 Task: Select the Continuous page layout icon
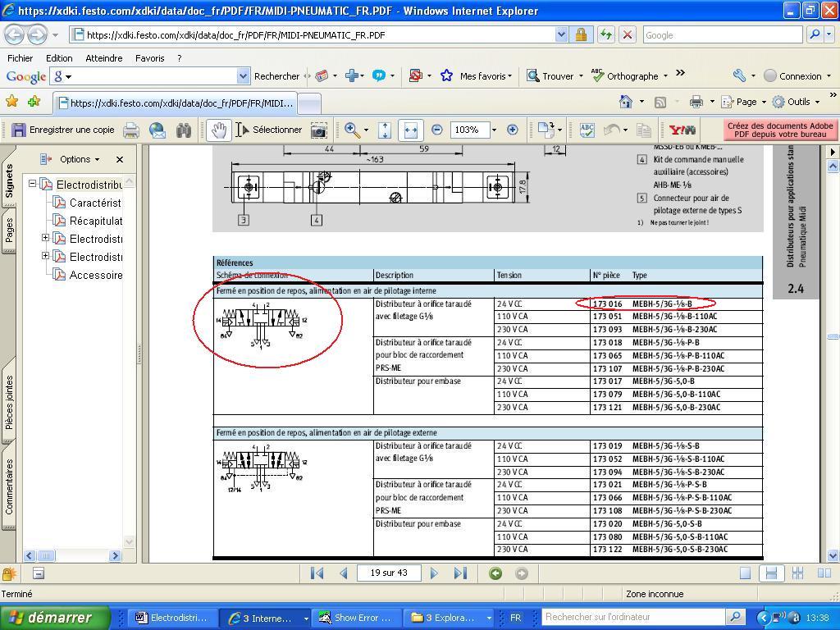pyautogui.click(x=771, y=573)
